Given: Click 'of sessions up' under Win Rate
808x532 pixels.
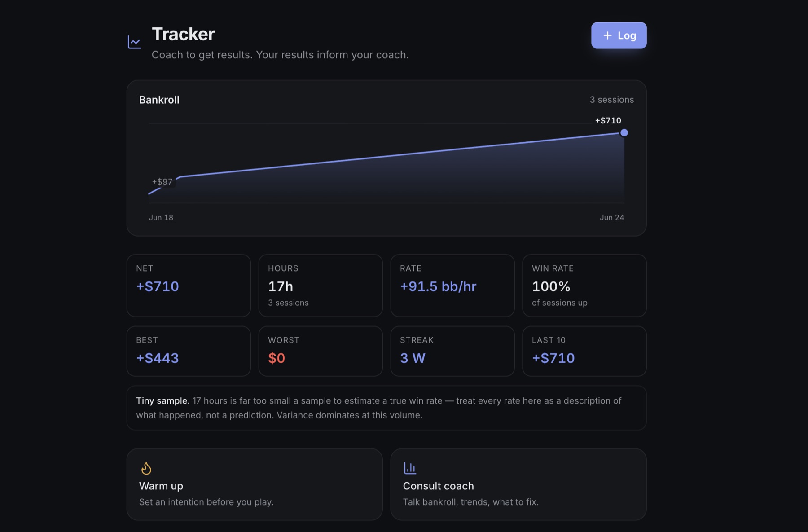Looking at the screenshot, I should coord(559,303).
